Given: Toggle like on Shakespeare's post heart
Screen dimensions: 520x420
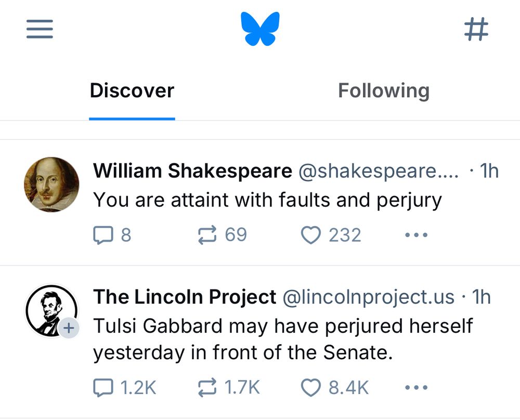Looking at the screenshot, I should pyautogui.click(x=311, y=235).
